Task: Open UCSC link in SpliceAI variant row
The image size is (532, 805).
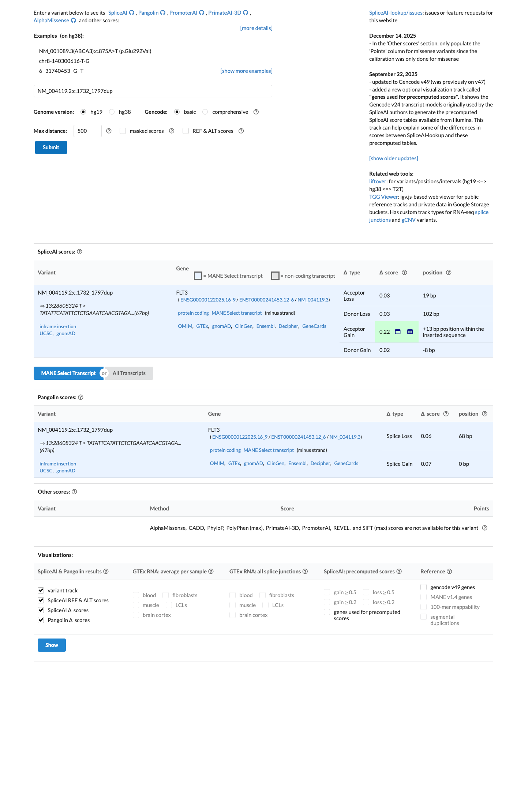Action: tap(46, 333)
